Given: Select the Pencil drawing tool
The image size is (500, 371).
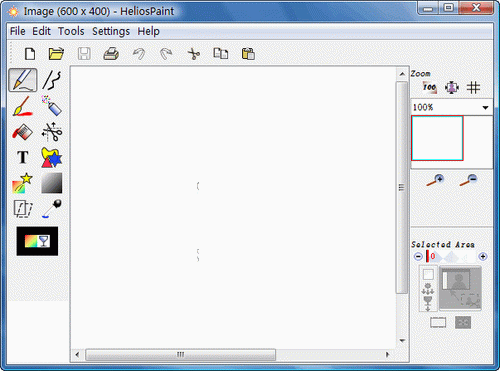Looking at the screenshot, I should tap(23, 80).
